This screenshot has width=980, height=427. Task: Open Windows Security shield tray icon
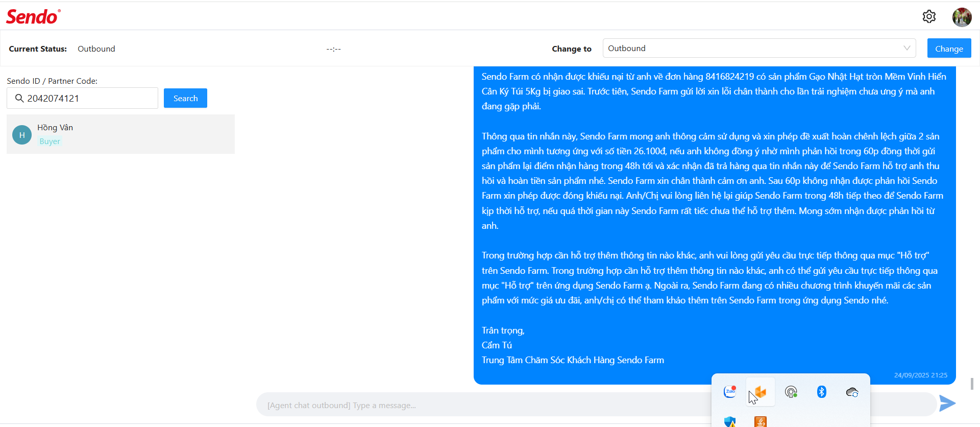(x=730, y=422)
